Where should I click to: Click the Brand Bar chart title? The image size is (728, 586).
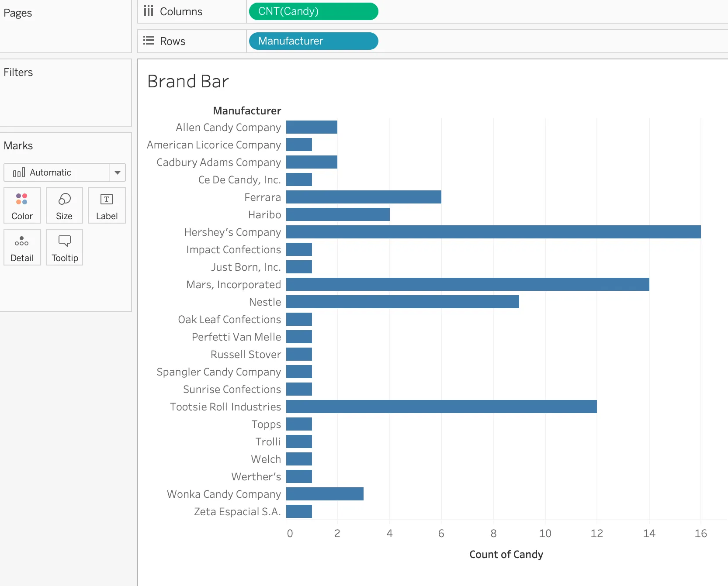(x=188, y=82)
